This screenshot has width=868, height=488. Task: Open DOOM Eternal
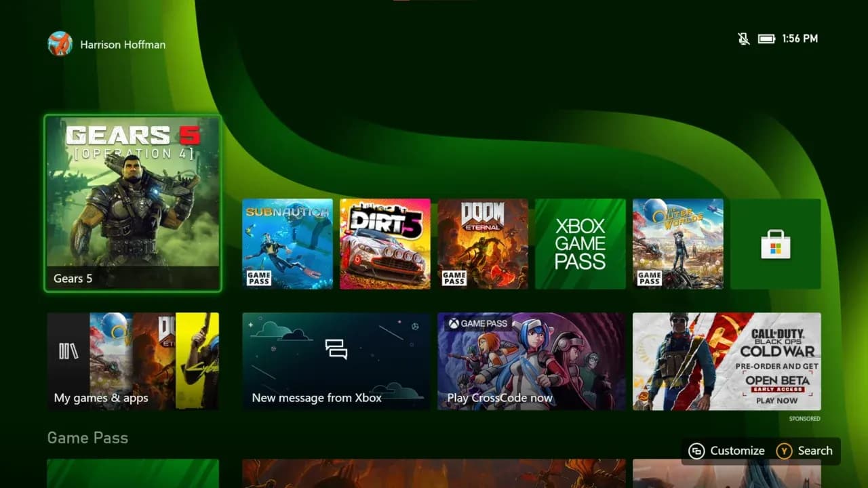483,243
